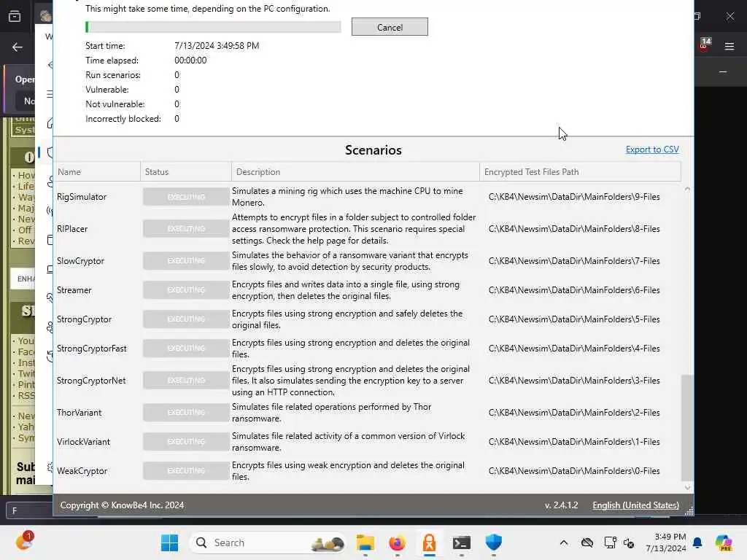Click the back arrow in the background browser

pos(18,47)
